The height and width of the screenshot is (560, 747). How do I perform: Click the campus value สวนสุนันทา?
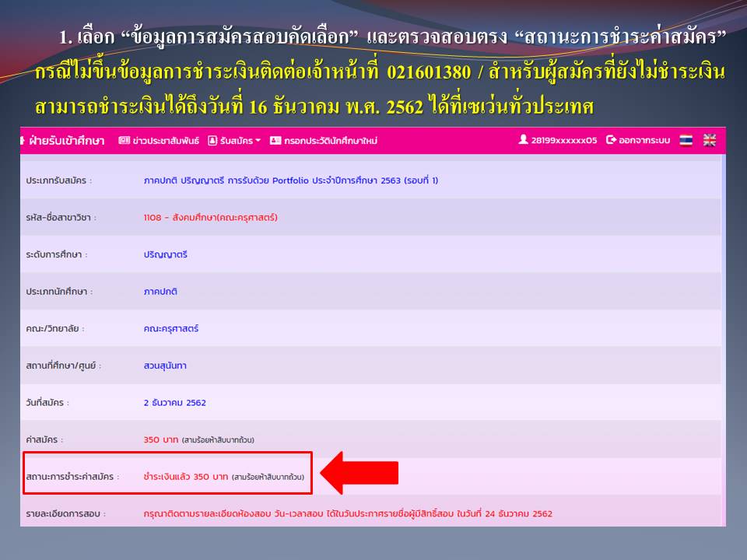pyautogui.click(x=165, y=366)
